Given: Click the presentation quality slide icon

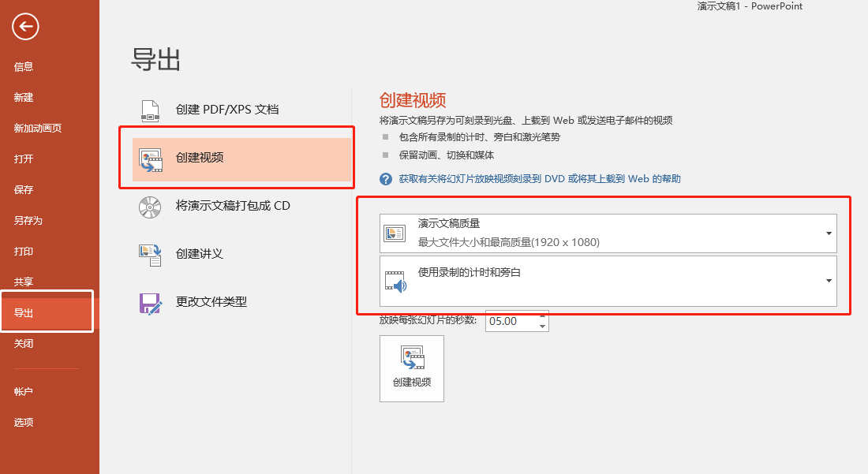Looking at the screenshot, I should [395, 233].
